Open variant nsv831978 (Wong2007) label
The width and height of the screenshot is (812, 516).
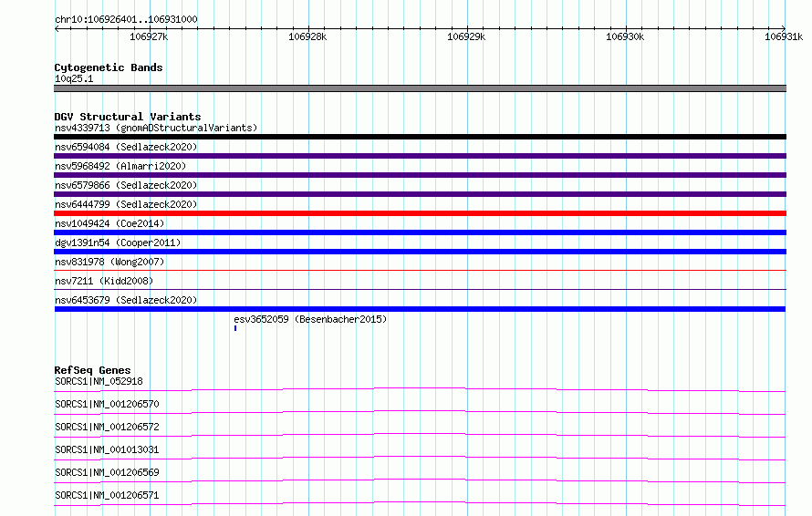(109, 262)
